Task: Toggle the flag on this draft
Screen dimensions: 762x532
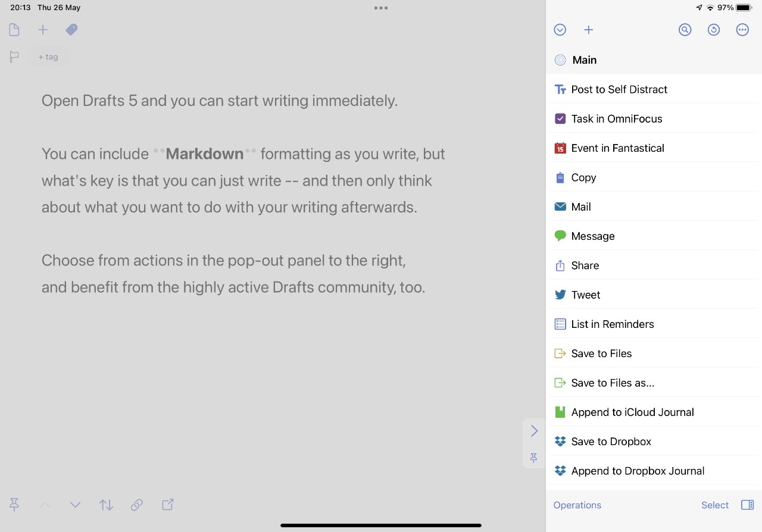Action: point(14,57)
